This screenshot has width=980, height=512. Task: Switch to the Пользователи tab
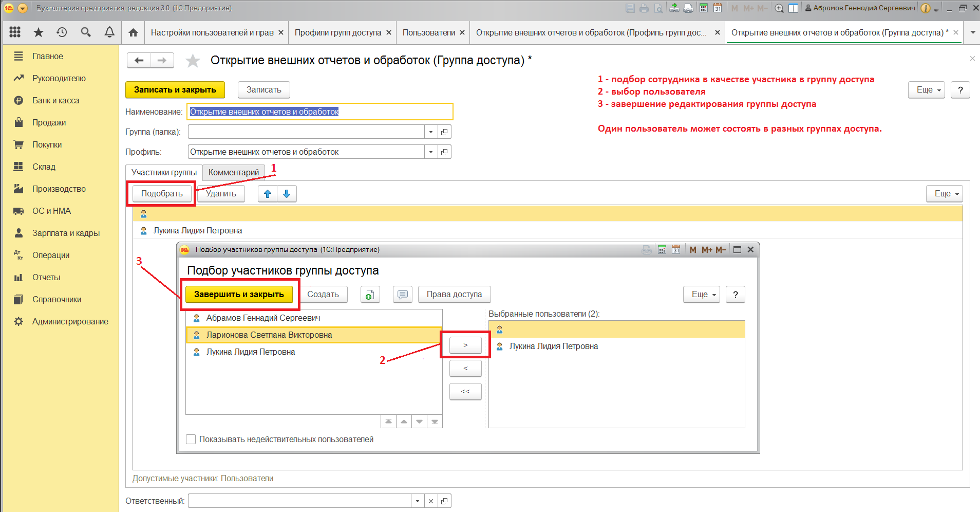[428, 32]
